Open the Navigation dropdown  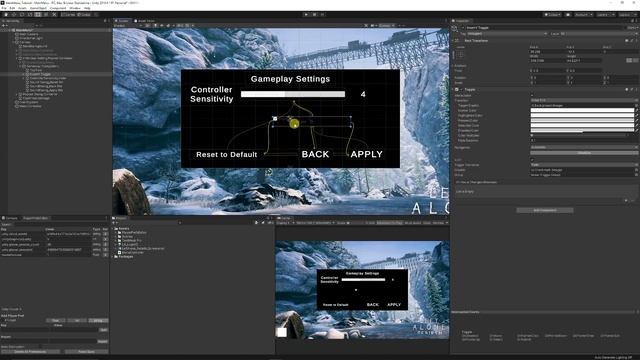click(584, 147)
